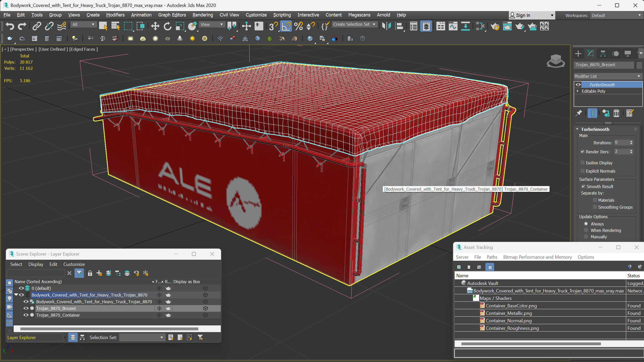Viewport: 644px width, 362px height.
Task: Click the ViewCube in the viewport
Action: coord(556,61)
